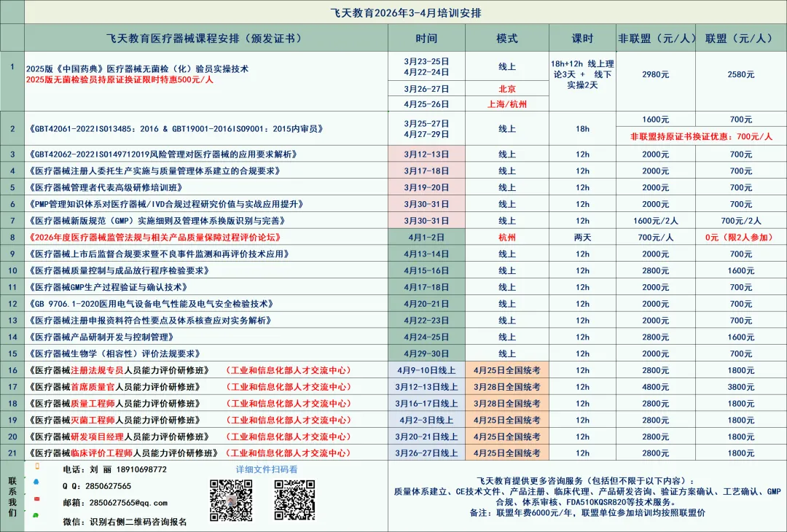This screenshot has height=532, width=787.
Task: Click the red 0元（限2人参加）cell
Action: [x=741, y=238]
